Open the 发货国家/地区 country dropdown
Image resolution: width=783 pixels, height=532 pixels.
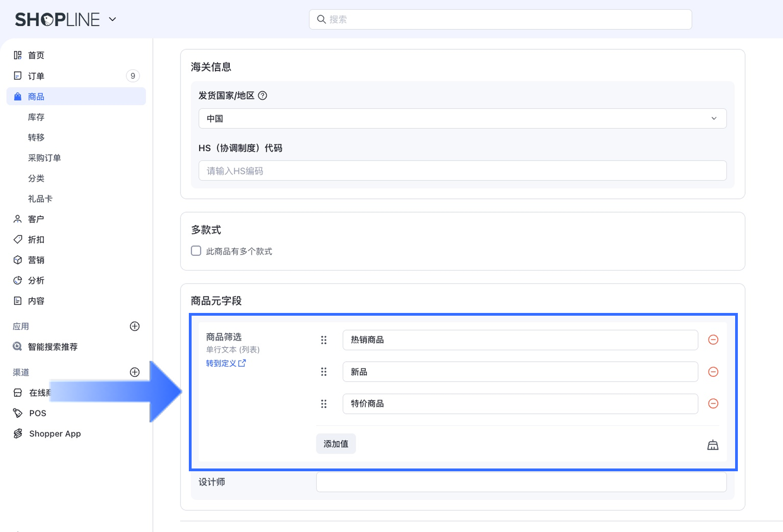tap(462, 119)
